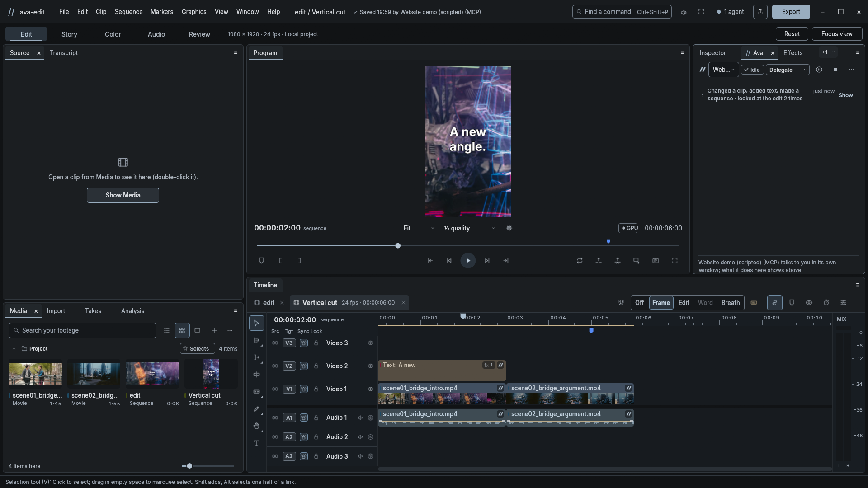The width and height of the screenshot is (868, 488).
Task: Click the Export button
Action: 791,12
